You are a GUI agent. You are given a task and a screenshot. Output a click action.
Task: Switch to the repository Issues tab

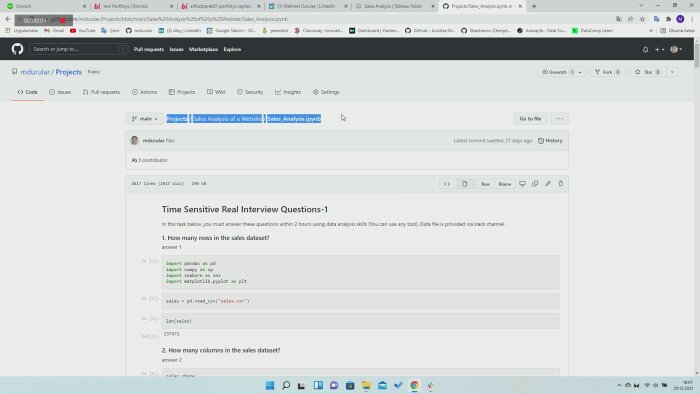coord(60,92)
